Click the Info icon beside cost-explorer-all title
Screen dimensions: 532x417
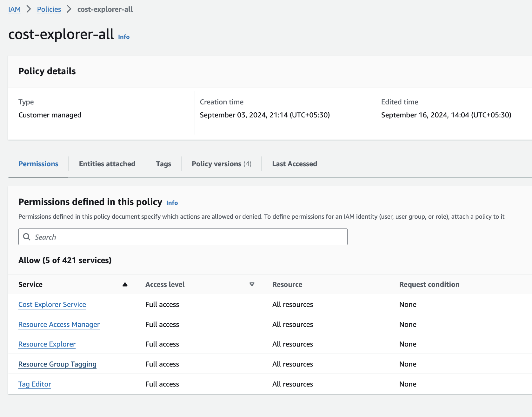pos(123,37)
